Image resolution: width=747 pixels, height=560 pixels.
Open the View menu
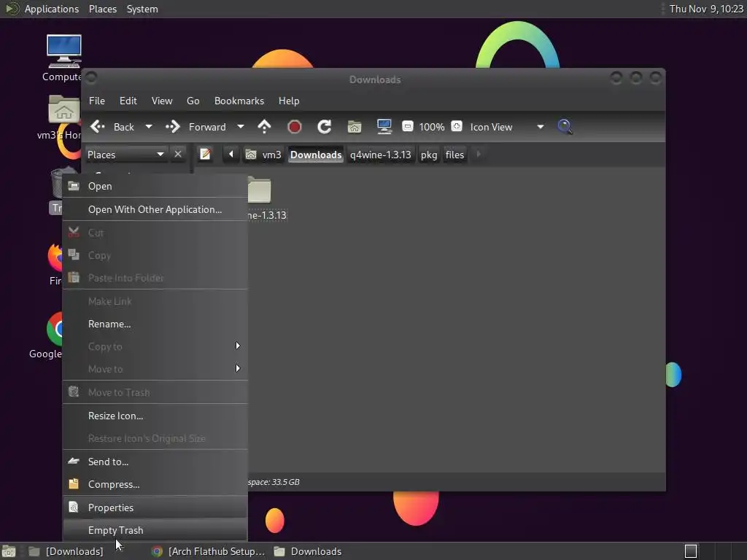coord(162,101)
